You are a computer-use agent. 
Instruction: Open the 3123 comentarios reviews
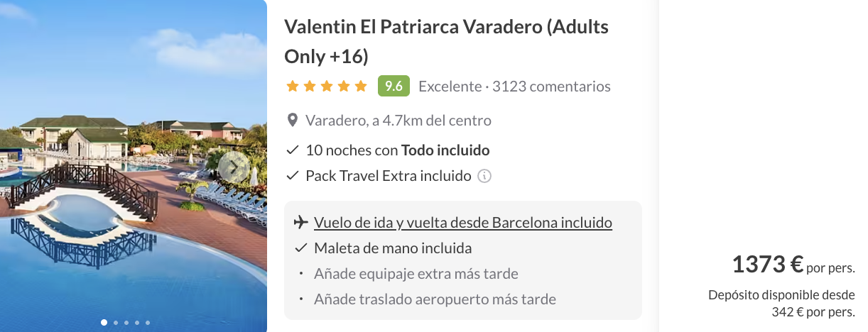coord(551,87)
